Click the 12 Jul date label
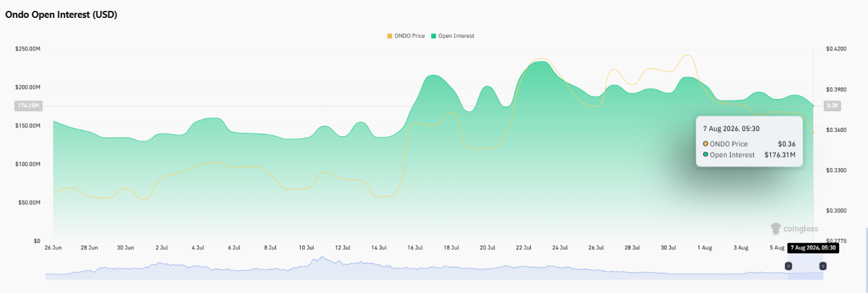 click(x=343, y=247)
